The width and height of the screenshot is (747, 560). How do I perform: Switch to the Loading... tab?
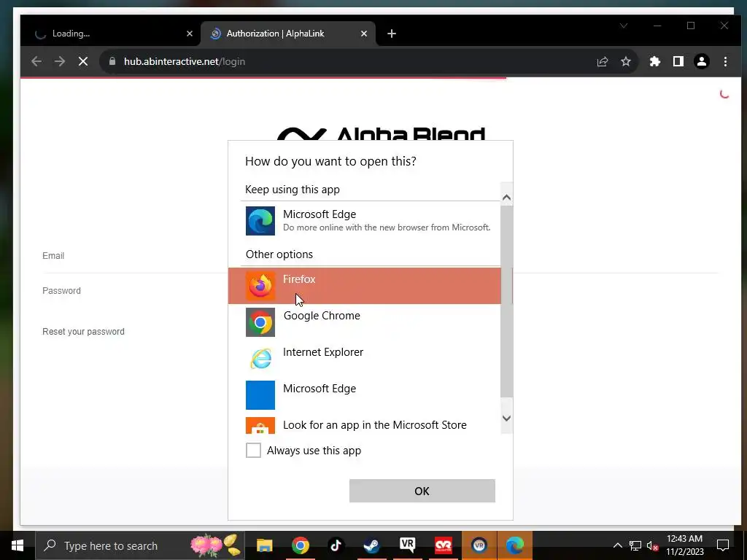pos(109,34)
